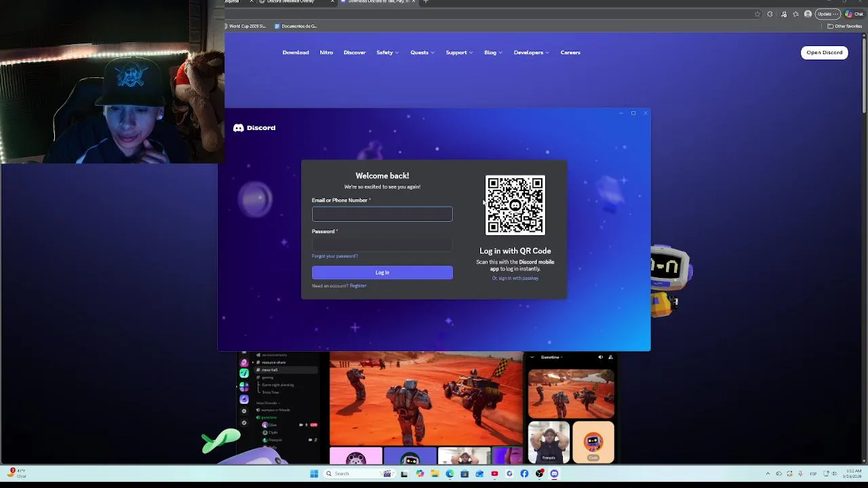The height and width of the screenshot is (488, 868).
Task: Open the Windows Start menu
Action: point(314,474)
